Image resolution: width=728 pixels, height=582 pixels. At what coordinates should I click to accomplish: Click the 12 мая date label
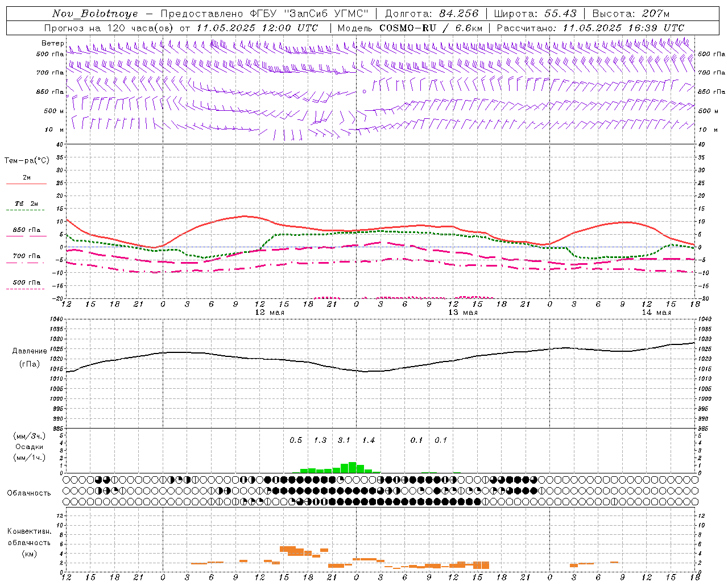pyautogui.click(x=270, y=313)
